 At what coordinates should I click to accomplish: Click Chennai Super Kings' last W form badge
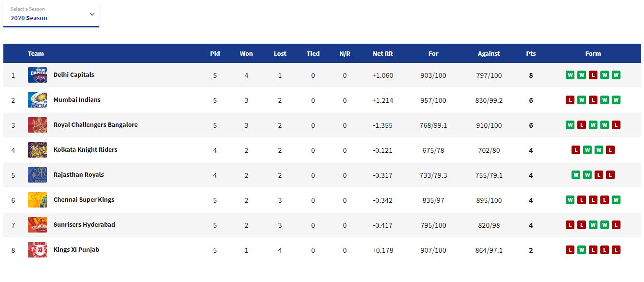(x=616, y=200)
